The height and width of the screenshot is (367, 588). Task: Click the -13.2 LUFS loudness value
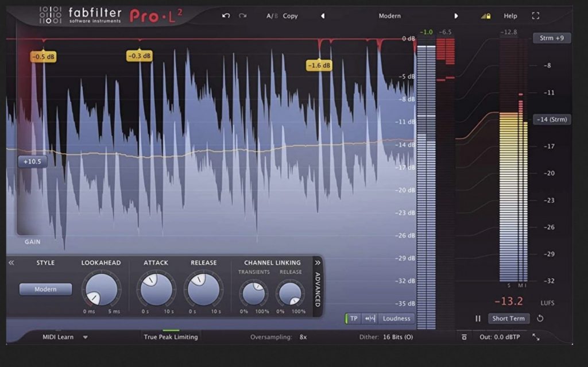[509, 302]
